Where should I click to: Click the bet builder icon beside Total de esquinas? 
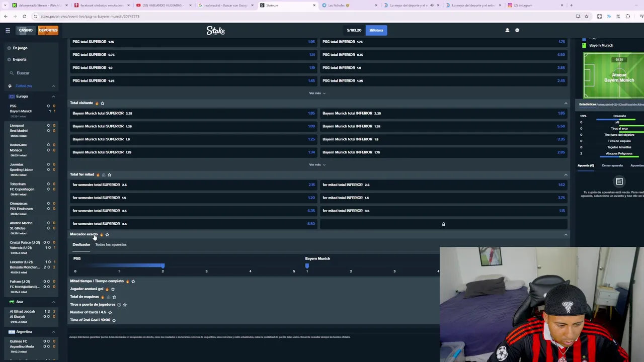[x=108, y=297]
